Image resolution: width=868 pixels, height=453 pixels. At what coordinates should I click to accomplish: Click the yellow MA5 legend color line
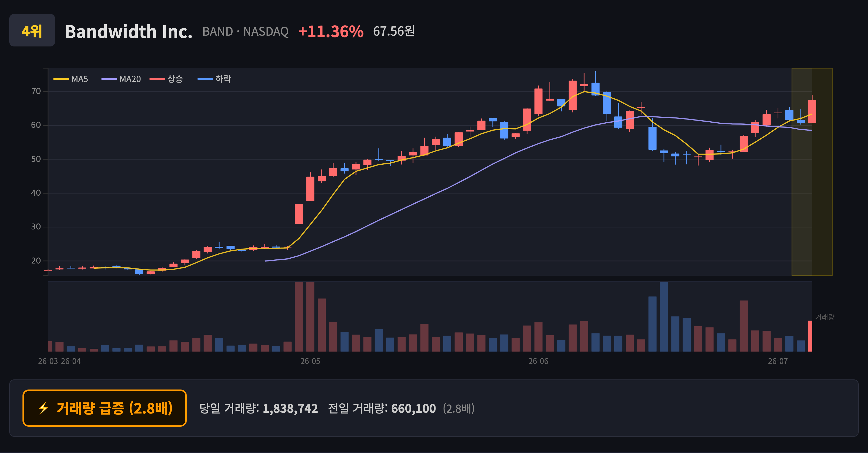click(x=61, y=79)
